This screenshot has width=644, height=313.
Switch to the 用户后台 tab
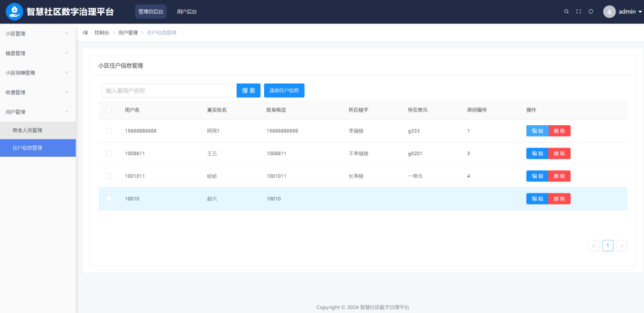pyautogui.click(x=187, y=12)
